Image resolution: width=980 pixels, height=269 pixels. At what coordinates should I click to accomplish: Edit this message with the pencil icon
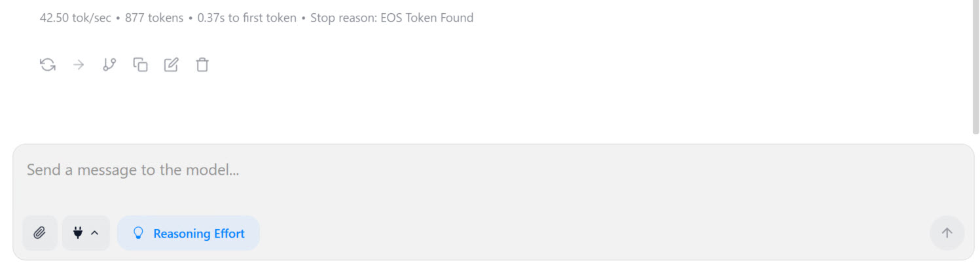(171, 65)
